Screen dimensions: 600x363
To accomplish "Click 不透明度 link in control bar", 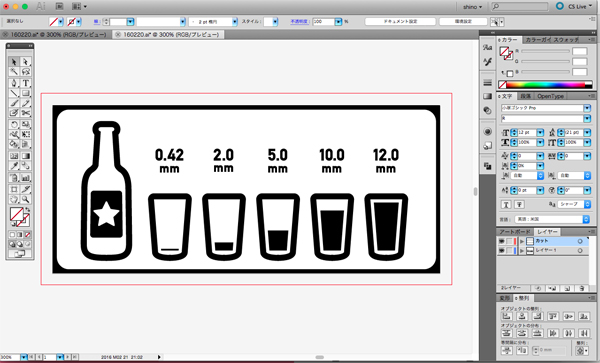I will coord(299,22).
